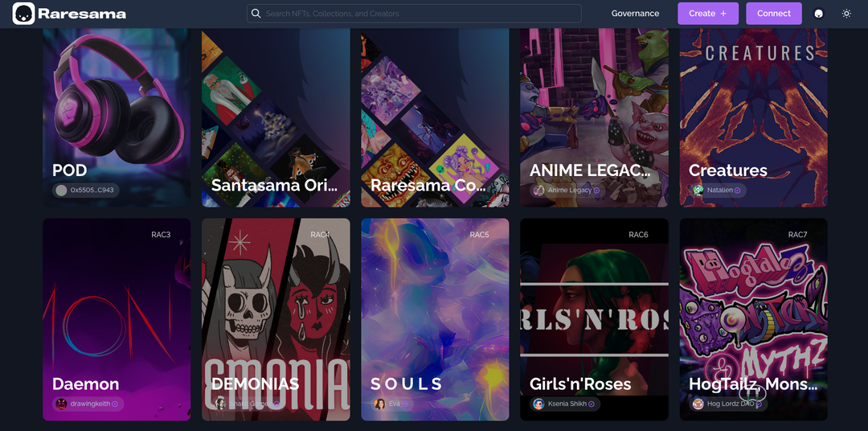
Task: Click verified badge next to drawingkeith
Action: (x=115, y=404)
